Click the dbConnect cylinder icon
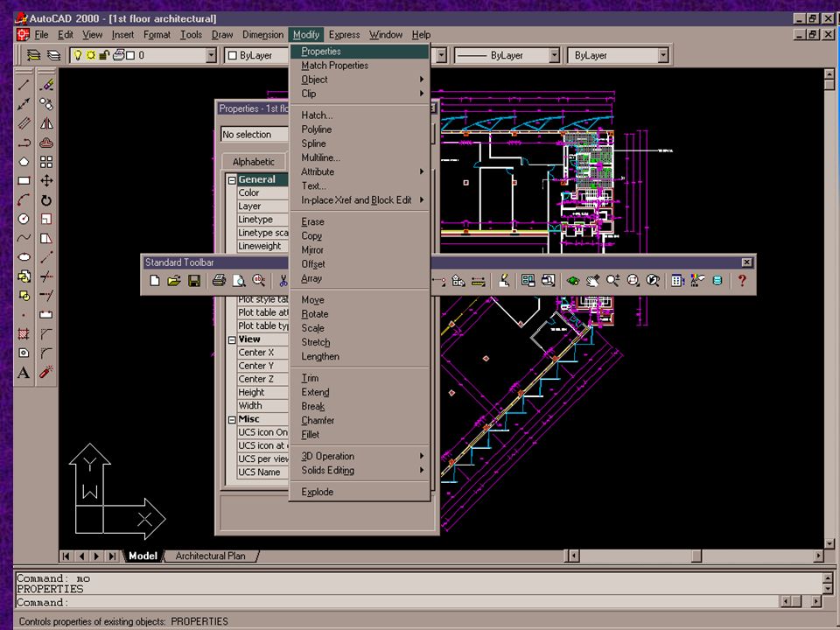 717,280
